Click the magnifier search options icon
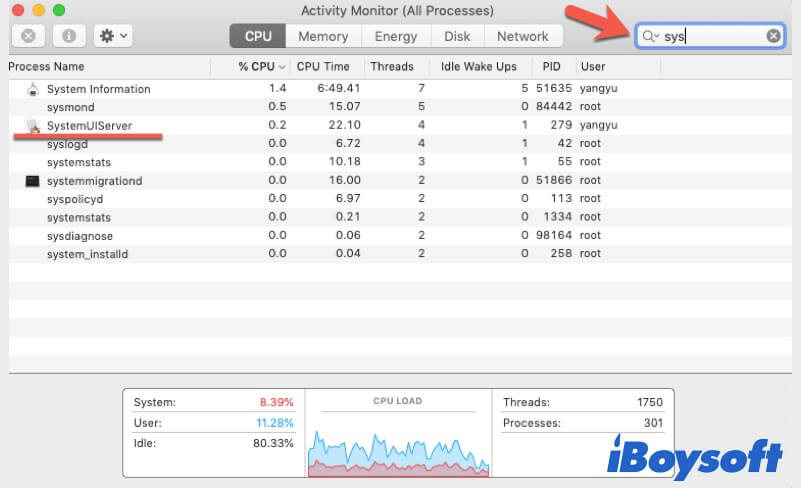This screenshot has height=488, width=801. [650, 36]
